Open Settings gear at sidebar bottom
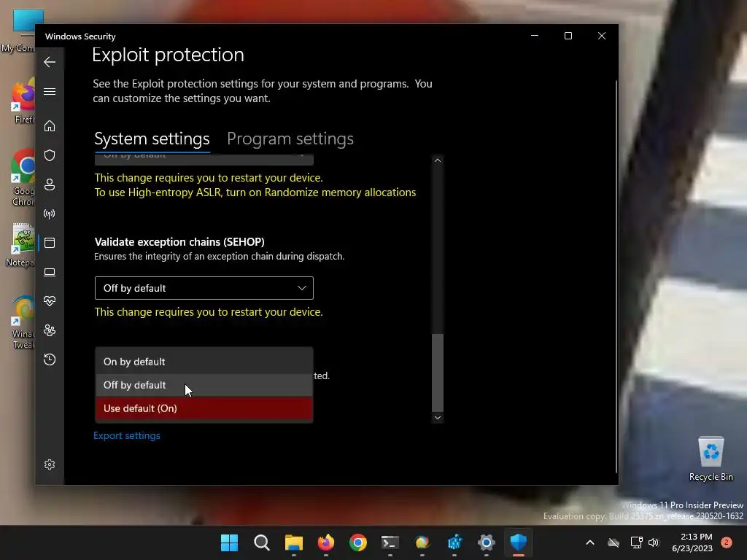This screenshot has width=747, height=560. (50, 464)
